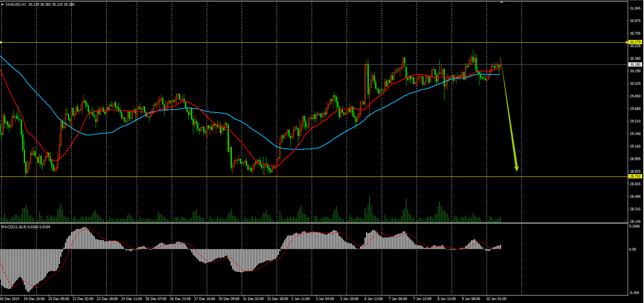This screenshot has height=303, width=644.
Task: Click the 10 Jan 01:00 time axis label
Action: pyautogui.click(x=496, y=299)
